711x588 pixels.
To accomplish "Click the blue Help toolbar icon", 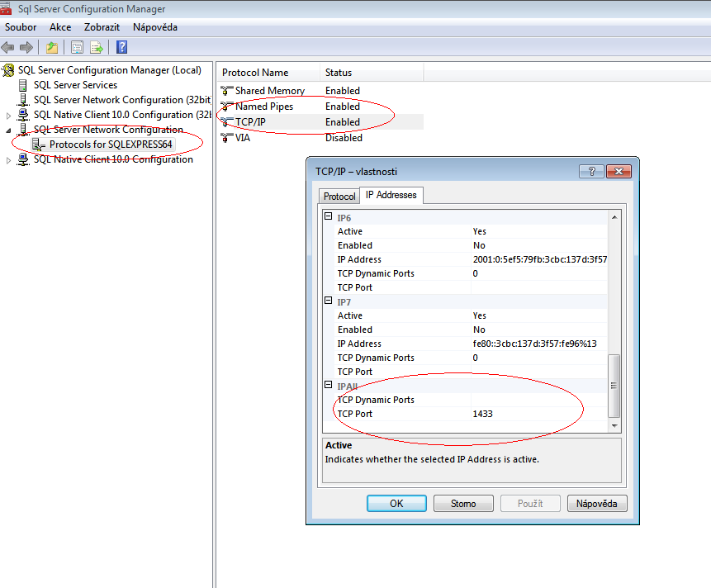I will click(x=121, y=47).
